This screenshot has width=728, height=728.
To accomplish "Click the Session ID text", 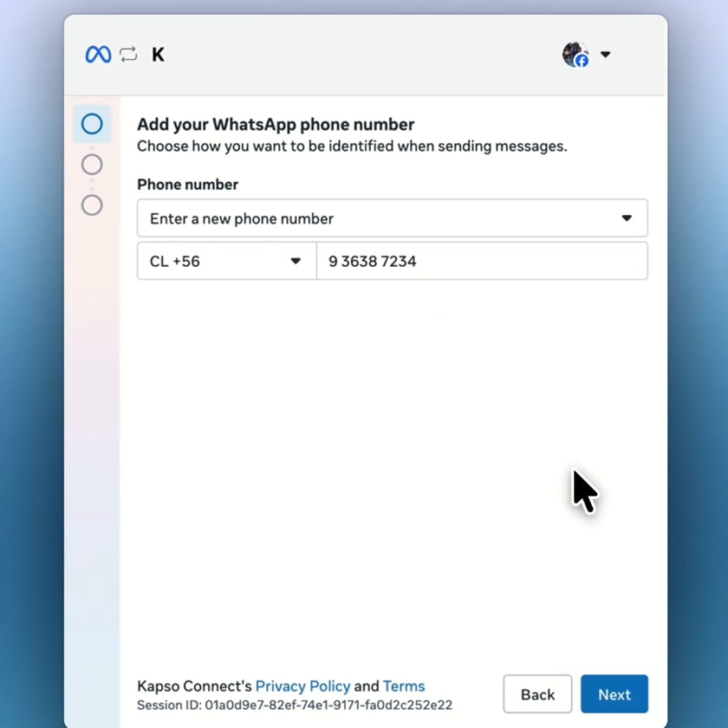I will point(295,705).
